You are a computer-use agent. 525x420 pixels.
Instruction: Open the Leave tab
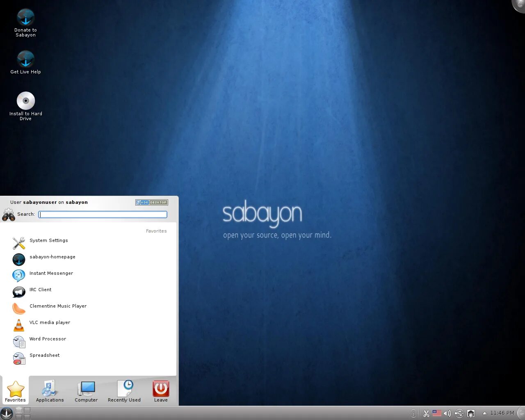point(161,391)
